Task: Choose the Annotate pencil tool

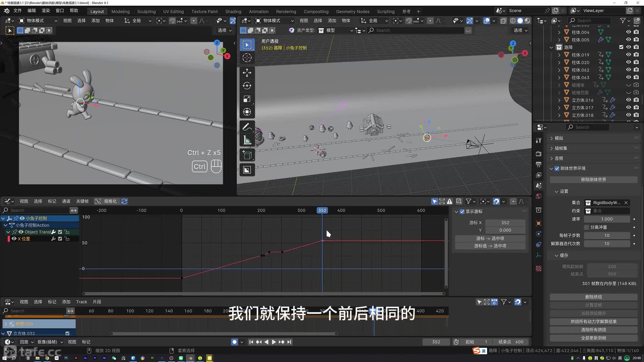Action: [x=247, y=127]
